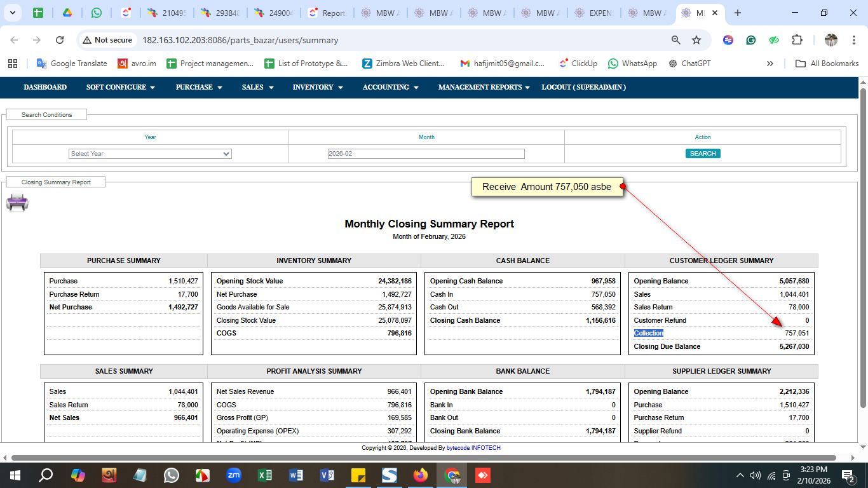The width and height of the screenshot is (868, 488).
Task: Click the horizontal scrollbar at page bottom
Action: (423, 457)
